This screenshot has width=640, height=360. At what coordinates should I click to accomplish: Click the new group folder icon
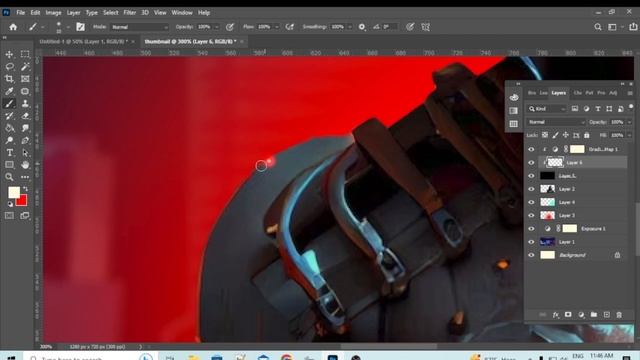pyautogui.click(x=593, y=315)
